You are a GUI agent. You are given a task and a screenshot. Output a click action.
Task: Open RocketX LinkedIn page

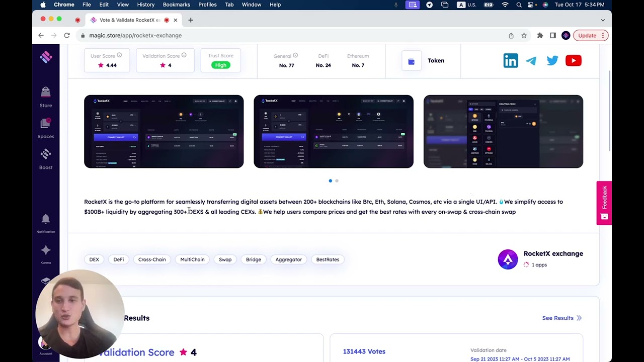(x=510, y=60)
